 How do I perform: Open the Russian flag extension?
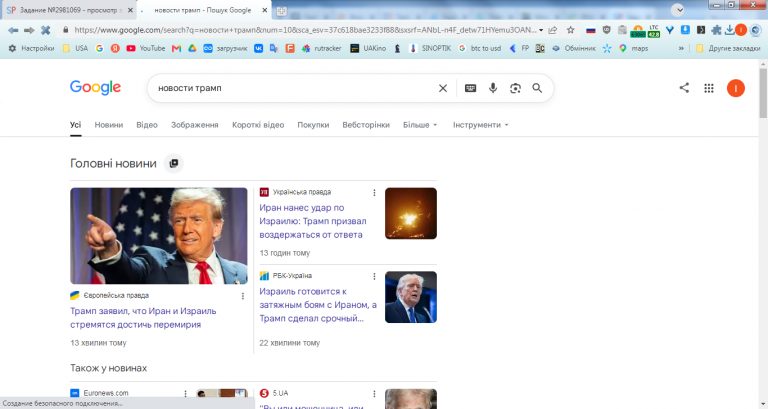click(x=591, y=30)
